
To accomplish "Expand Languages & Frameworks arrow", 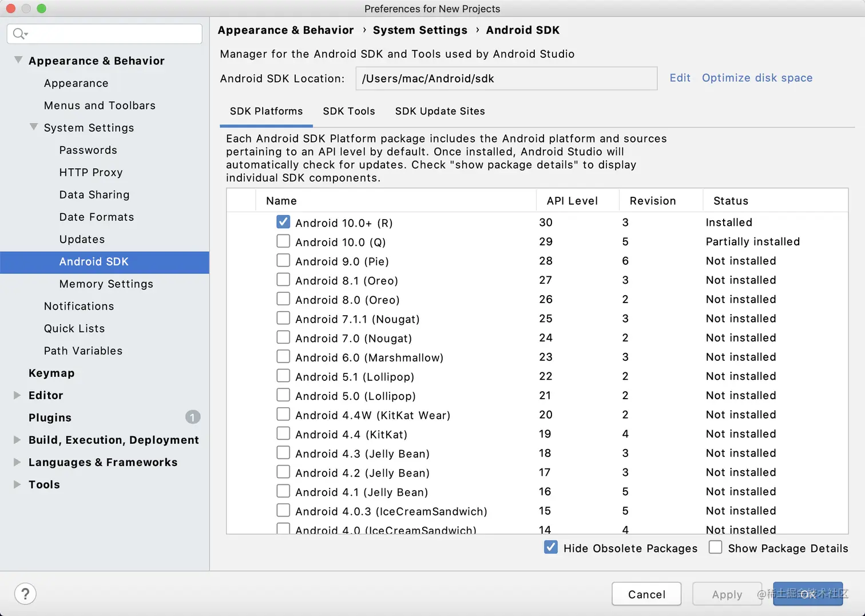I will (x=17, y=462).
